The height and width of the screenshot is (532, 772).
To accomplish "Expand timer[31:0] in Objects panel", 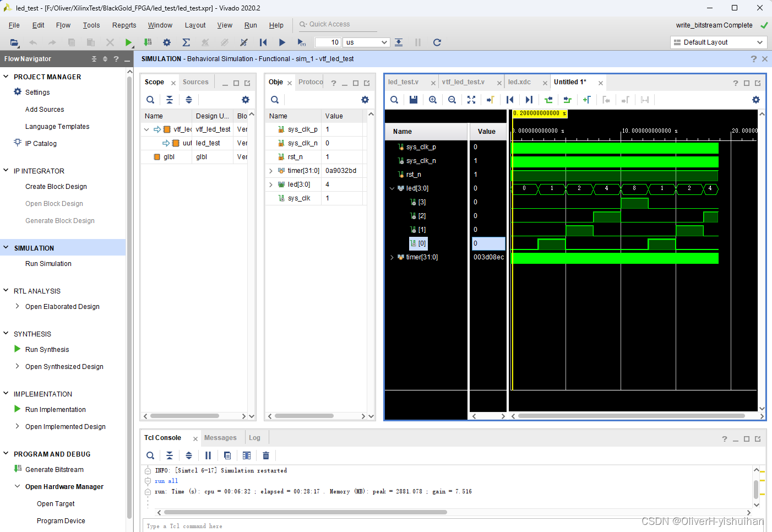I will point(271,171).
